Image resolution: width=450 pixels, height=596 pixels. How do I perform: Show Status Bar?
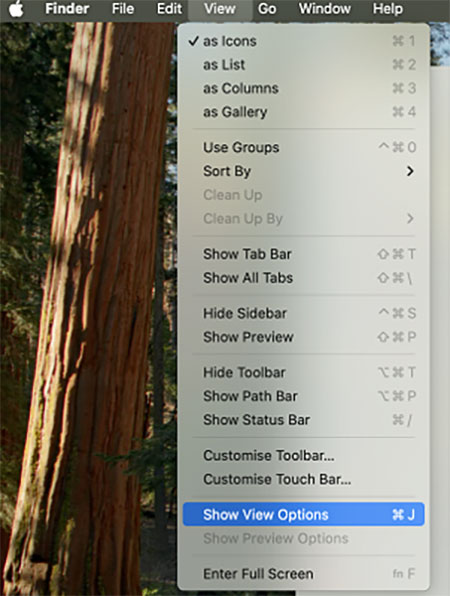[x=303, y=420]
